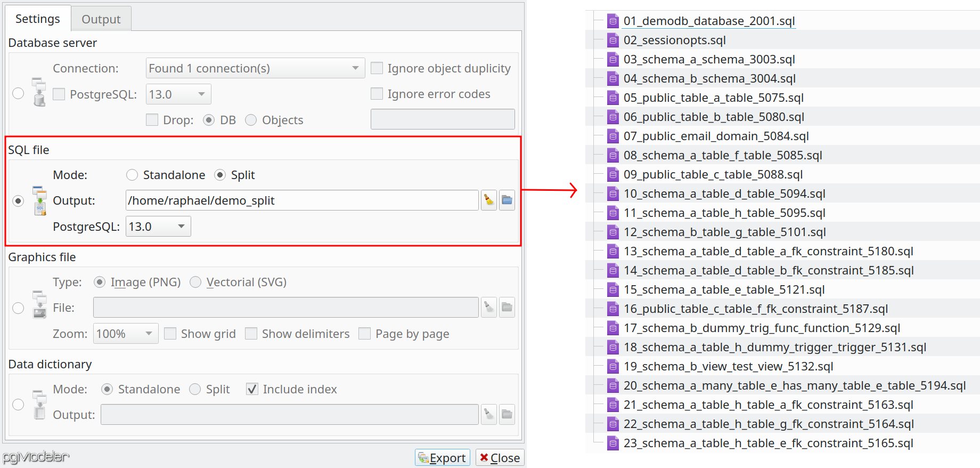The height and width of the screenshot is (468, 980).
Task: Open the Settings tab
Action: [x=38, y=19]
